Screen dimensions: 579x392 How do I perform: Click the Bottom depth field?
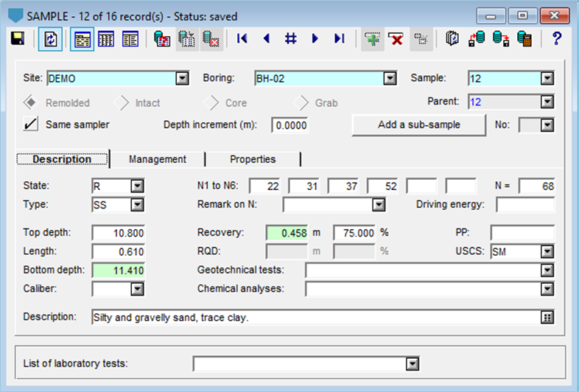(x=118, y=270)
